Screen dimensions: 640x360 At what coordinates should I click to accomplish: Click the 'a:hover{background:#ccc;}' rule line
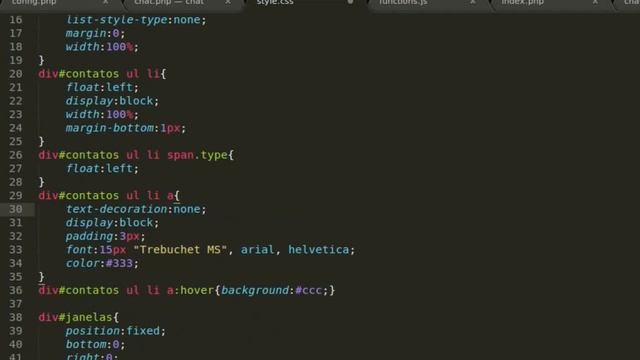pyautogui.click(x=187, y=290)
